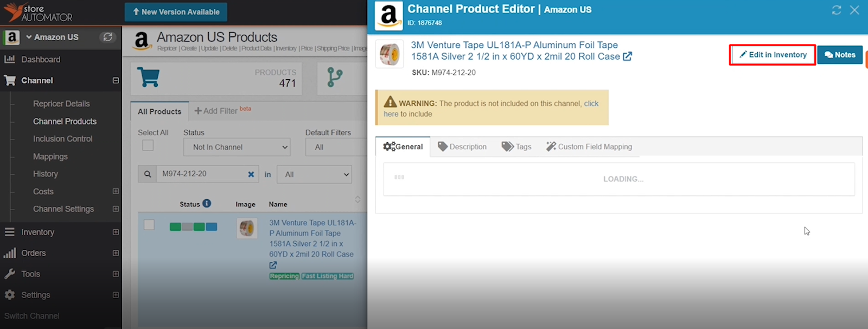Click the Fast Listing Hard tag
This screenshot has width=868, height=329.
tap(328, 276)
